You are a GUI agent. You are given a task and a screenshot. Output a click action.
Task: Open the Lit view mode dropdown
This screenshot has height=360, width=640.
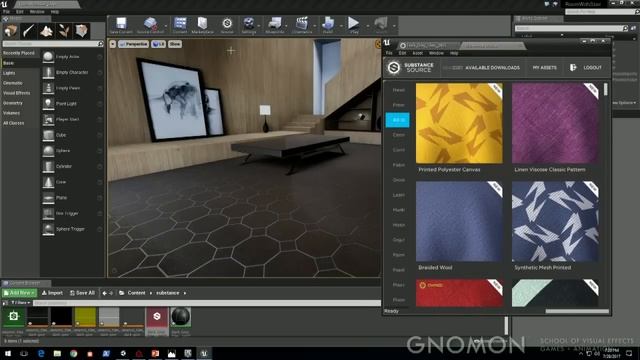click(158, 44)
